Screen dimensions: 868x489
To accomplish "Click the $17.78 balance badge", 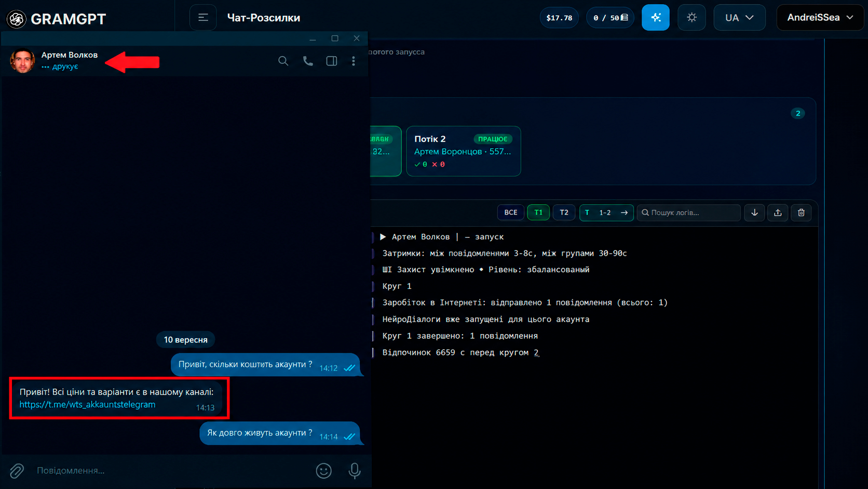I will tap(559, 18).
